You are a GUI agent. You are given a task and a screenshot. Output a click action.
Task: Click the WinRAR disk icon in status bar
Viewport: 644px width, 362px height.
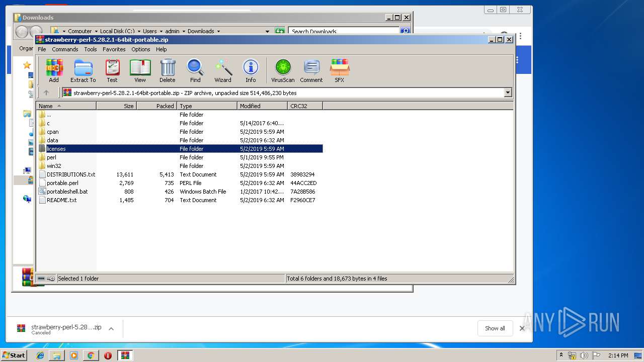pyautogui.click(x=41, y=279)
